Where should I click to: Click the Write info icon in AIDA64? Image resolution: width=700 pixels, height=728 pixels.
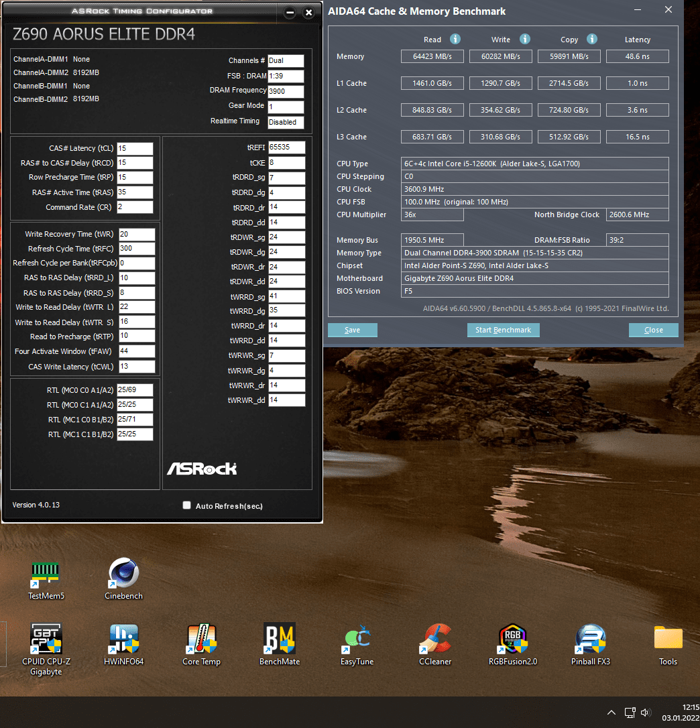coord(525,39)
